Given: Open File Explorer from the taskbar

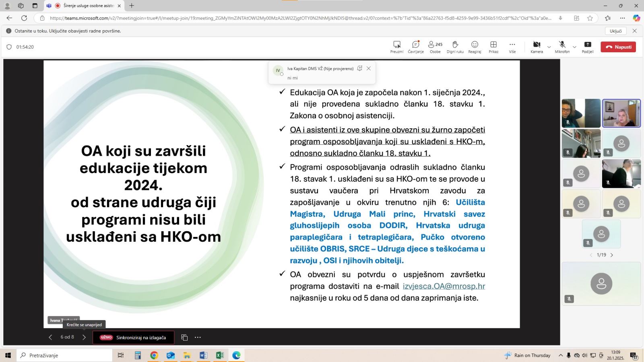Looking at the screenshot, I should coord(187,355).
